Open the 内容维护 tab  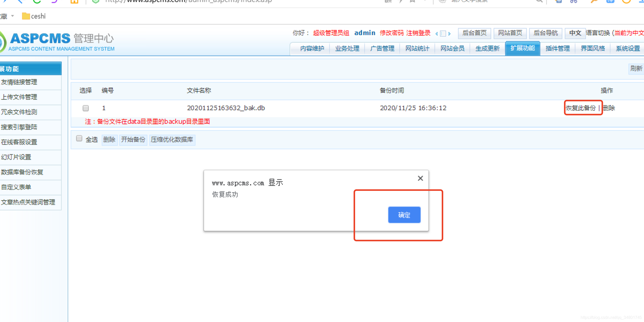coord(312,48)
